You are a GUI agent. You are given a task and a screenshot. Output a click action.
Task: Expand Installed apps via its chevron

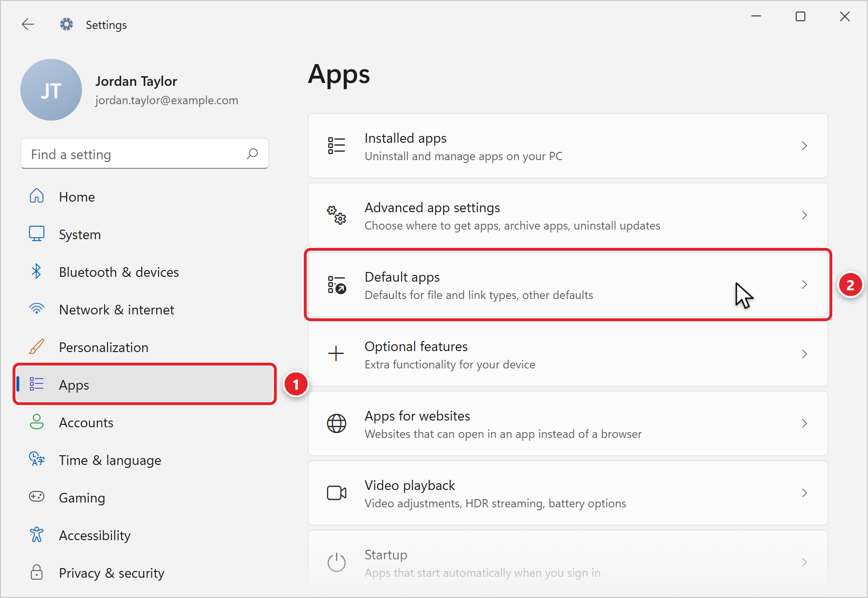(804, 146)
